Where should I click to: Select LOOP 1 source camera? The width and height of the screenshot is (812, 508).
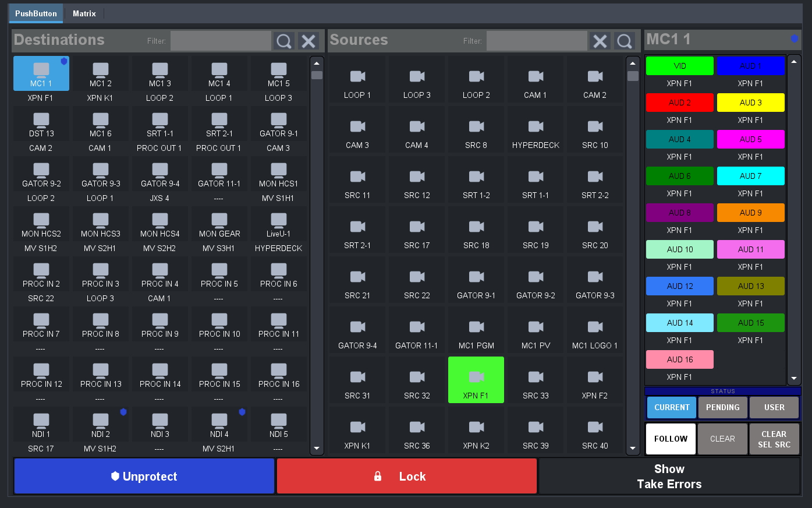[x=357, y=79]
